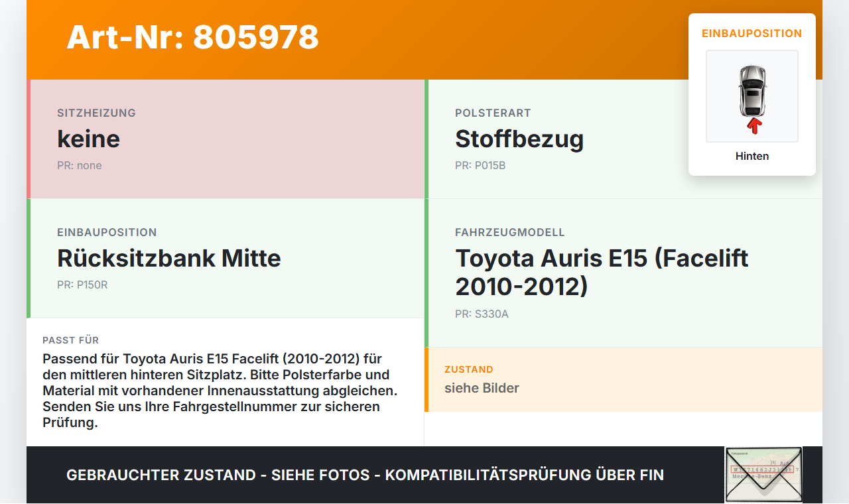This screenshot has height=504, width=849.
Task: Click the 'keine' seat heating value
Action: pos(89,139)
